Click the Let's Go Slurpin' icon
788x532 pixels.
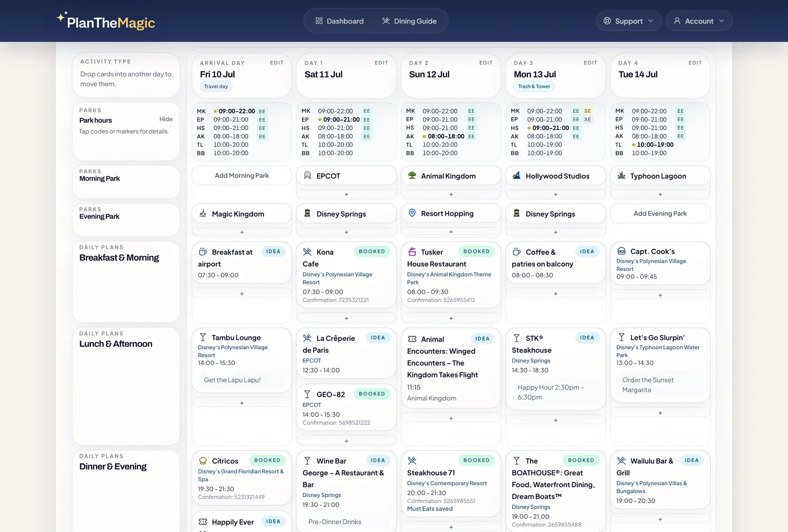click(622, 337)
